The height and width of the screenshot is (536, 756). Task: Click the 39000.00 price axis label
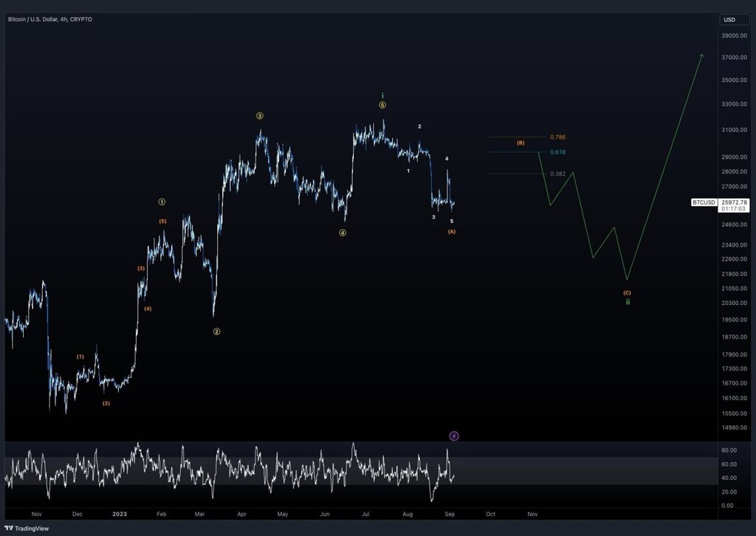pos(735,35)
